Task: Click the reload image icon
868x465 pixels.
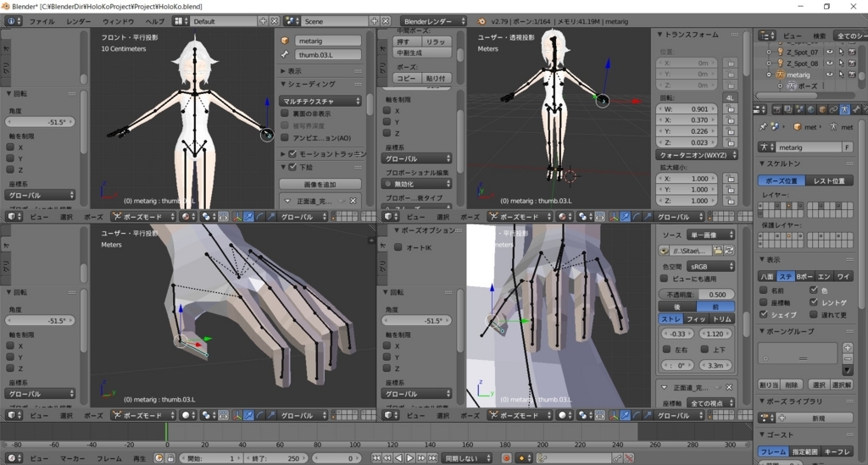Action: tap(730, 251)
